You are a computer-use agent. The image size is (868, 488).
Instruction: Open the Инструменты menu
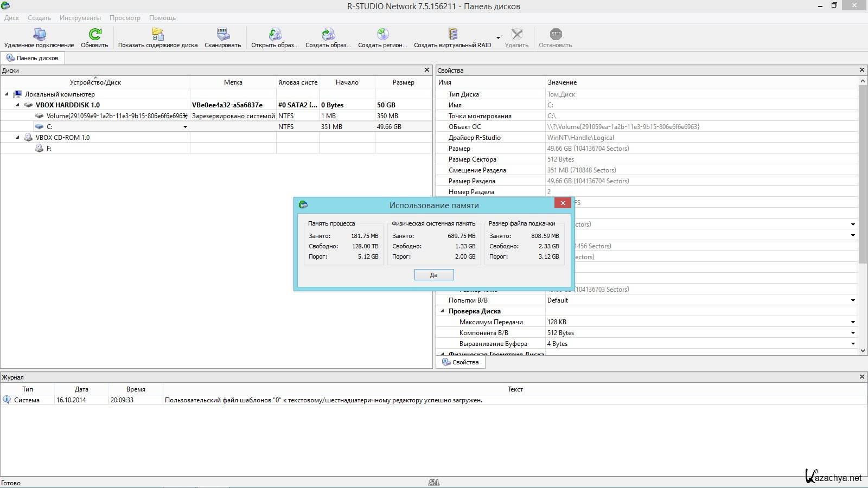(x=80, y=18)
